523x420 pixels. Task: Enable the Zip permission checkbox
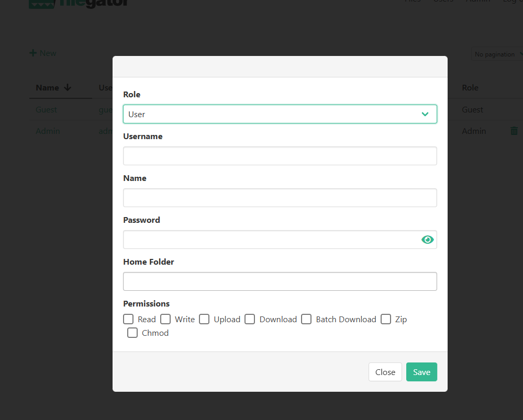coord(386,319)
